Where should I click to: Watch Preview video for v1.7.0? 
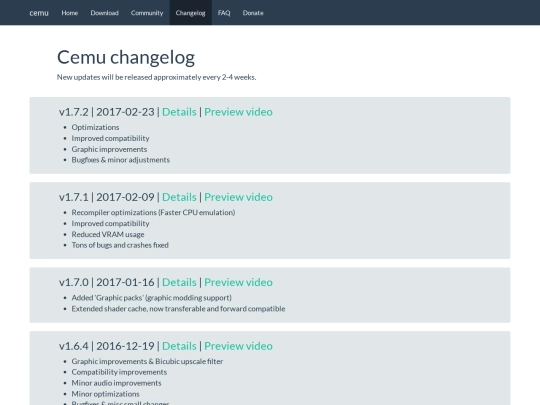tap(238, 282)
